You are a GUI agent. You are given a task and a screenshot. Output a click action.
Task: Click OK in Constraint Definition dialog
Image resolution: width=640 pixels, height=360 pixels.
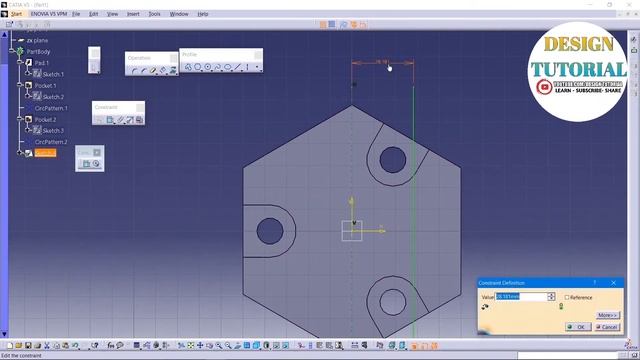tap(578, 327)
